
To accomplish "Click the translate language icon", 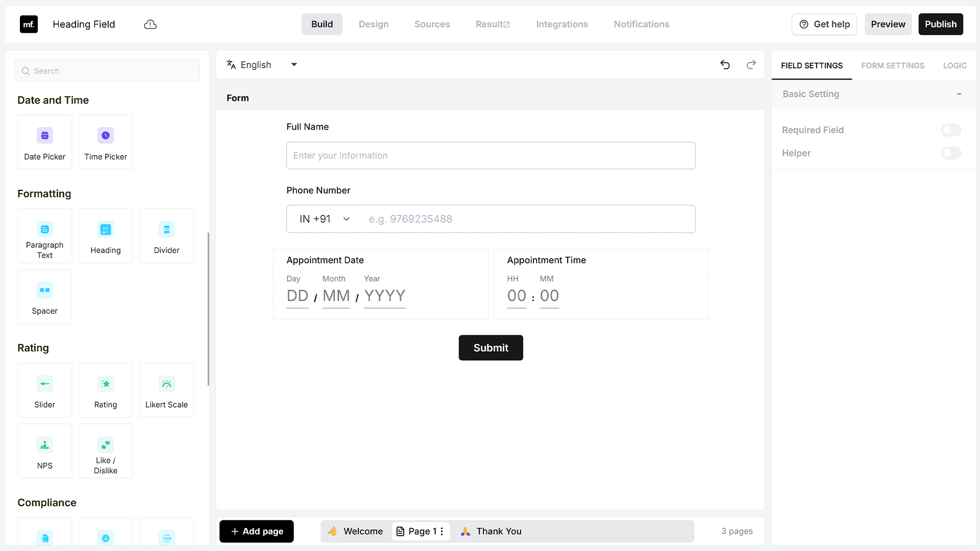I will point(231,65).
